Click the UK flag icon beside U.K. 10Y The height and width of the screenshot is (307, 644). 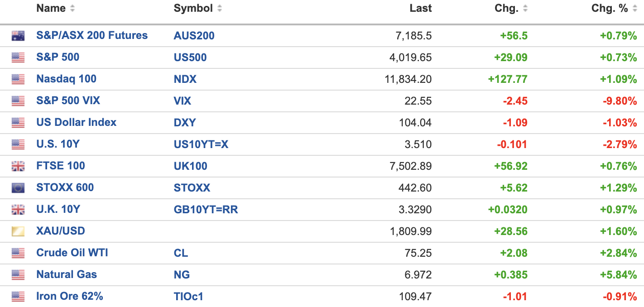click(x=18, y=210)
